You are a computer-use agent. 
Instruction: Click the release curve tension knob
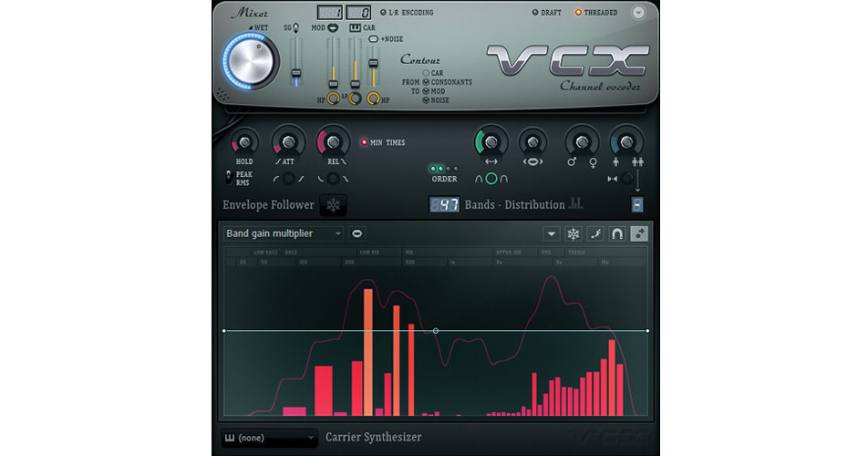click(333, 179)
